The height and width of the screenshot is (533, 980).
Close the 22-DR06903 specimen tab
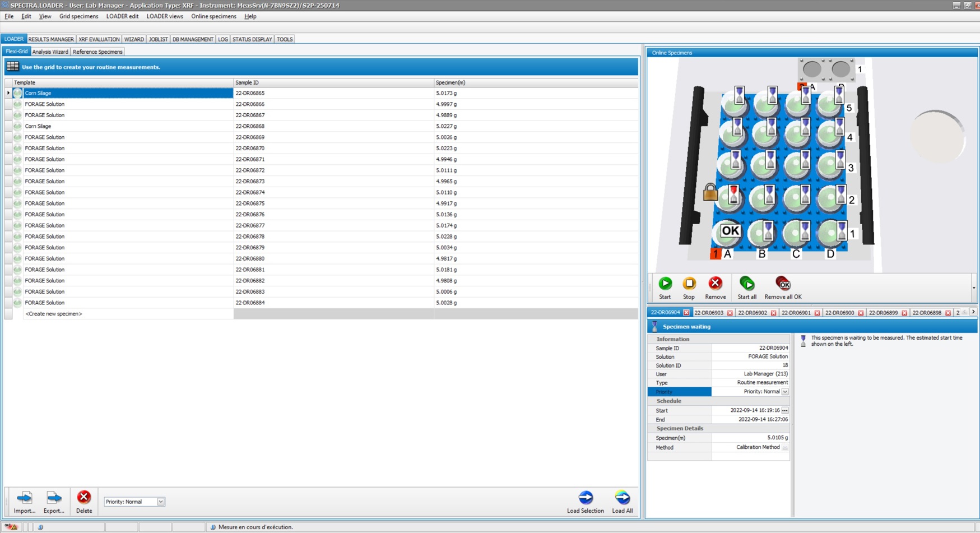click(730, 313)
